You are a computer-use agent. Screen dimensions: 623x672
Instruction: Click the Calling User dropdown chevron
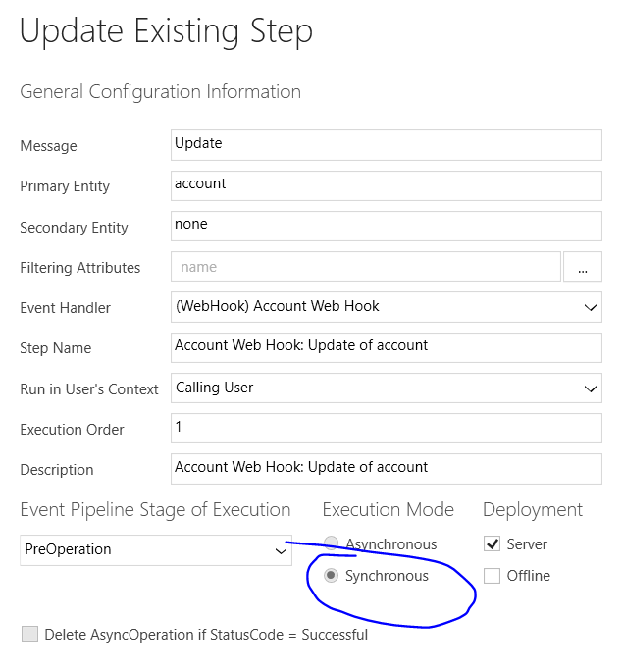click(591, 388)
